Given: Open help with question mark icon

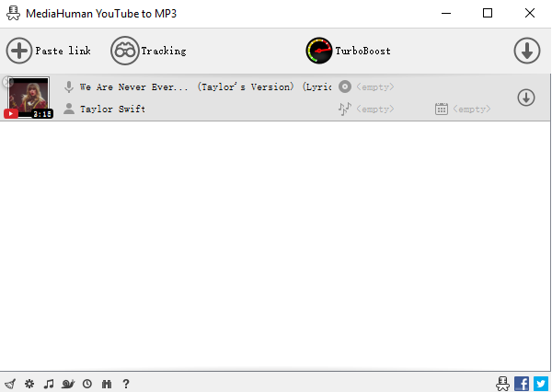Looking at the screenshot, I should tap(126, 384).
